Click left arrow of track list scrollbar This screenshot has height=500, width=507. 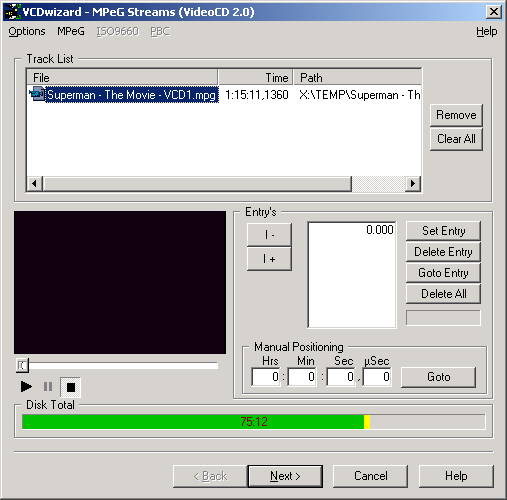[34, 183]
